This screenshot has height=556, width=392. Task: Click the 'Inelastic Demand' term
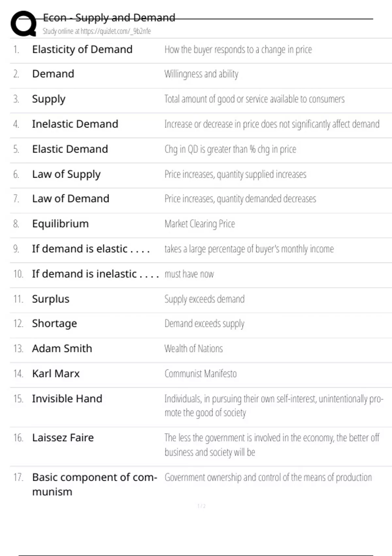point(75,124)
